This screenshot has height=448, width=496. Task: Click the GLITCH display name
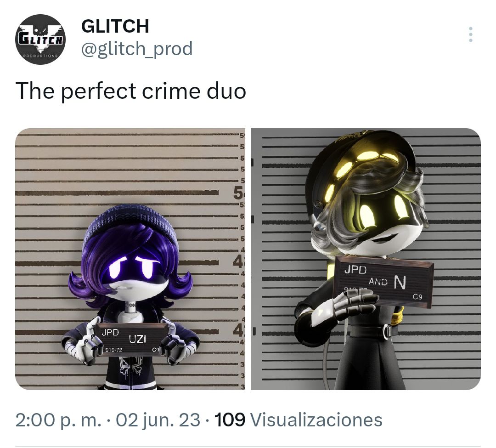tap(115, 26)
